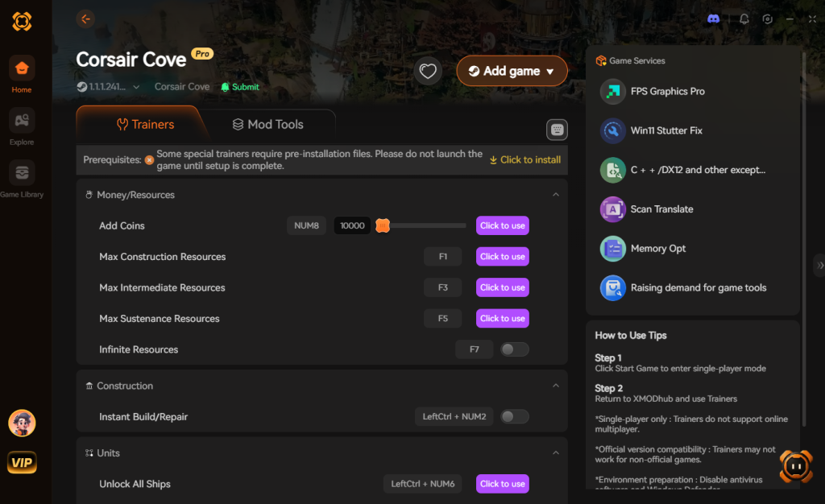Click the F3 hotkey box
Image resolution: width=825 pixels, height=504 pixels.
(x=443, y=287)
